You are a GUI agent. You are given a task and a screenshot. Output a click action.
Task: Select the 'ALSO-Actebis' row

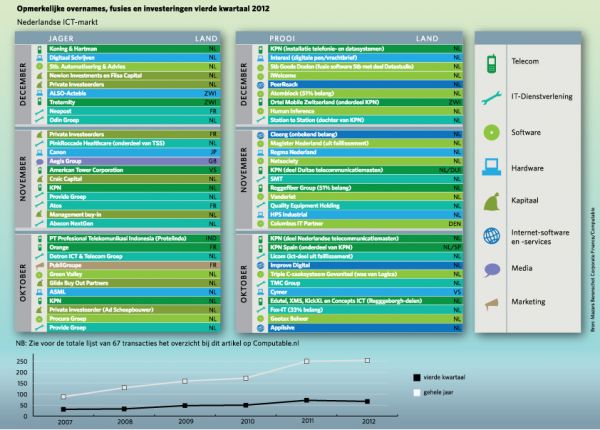coord(134,93)
